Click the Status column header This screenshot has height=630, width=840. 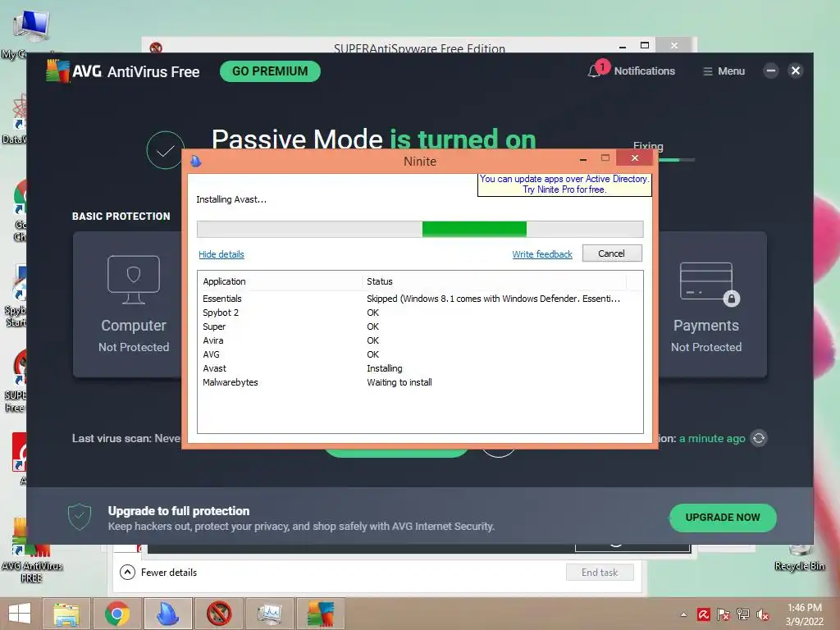[x=494, y=281]
